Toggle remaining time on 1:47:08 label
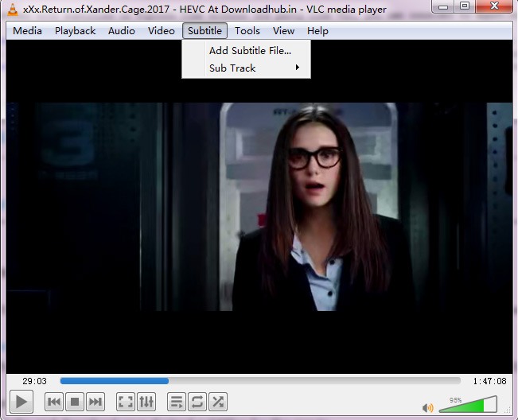Screen dimensions: 518x420 point(489,381)
